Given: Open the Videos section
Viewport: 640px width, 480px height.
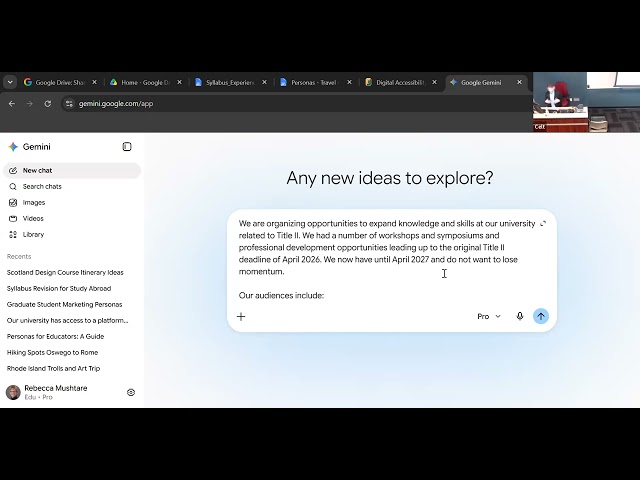Looking at the screenshot, I should tap(72, 218).
